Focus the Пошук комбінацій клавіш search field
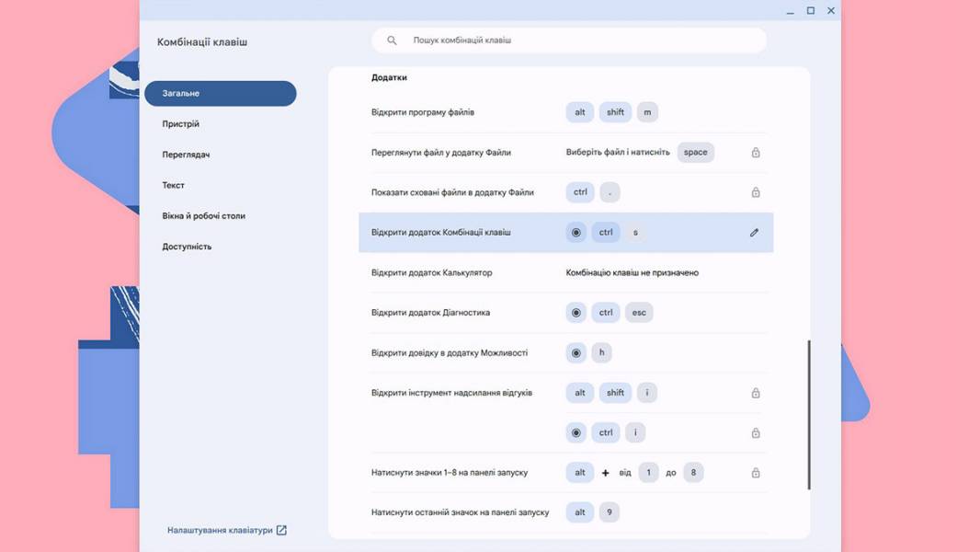This screenshot has width=980, height=552. tap(569, 40)
